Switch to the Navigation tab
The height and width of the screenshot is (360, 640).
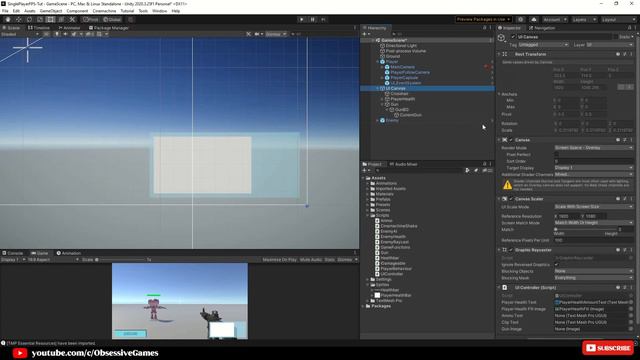(x=542, y=28)
